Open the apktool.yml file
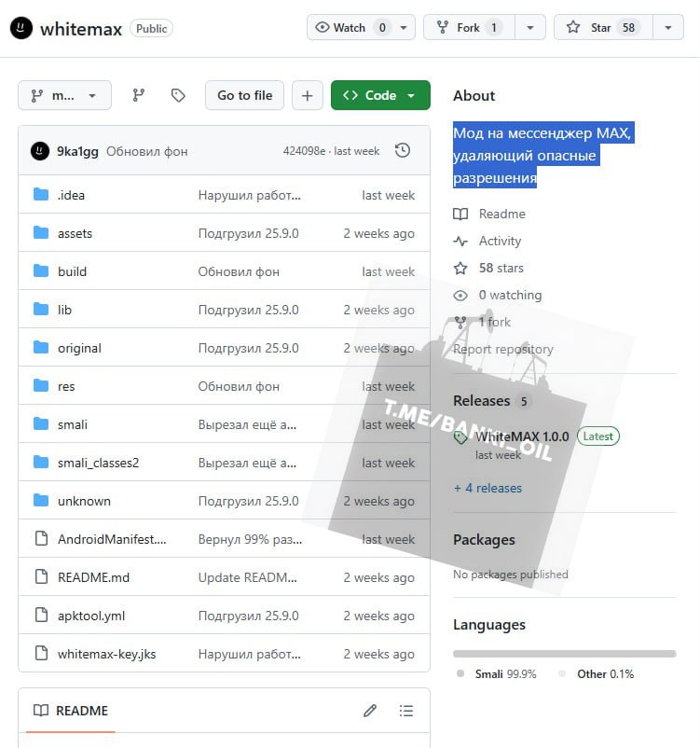Screen dimensions: 700x748 pyautogui.click(x=91, y=616)
